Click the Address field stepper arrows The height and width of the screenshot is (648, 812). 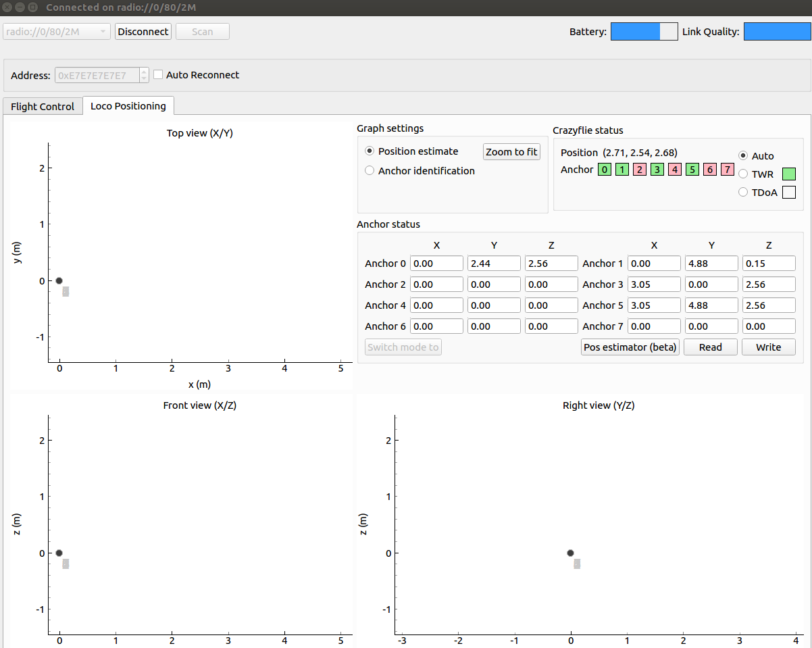[x=144, y=75]
